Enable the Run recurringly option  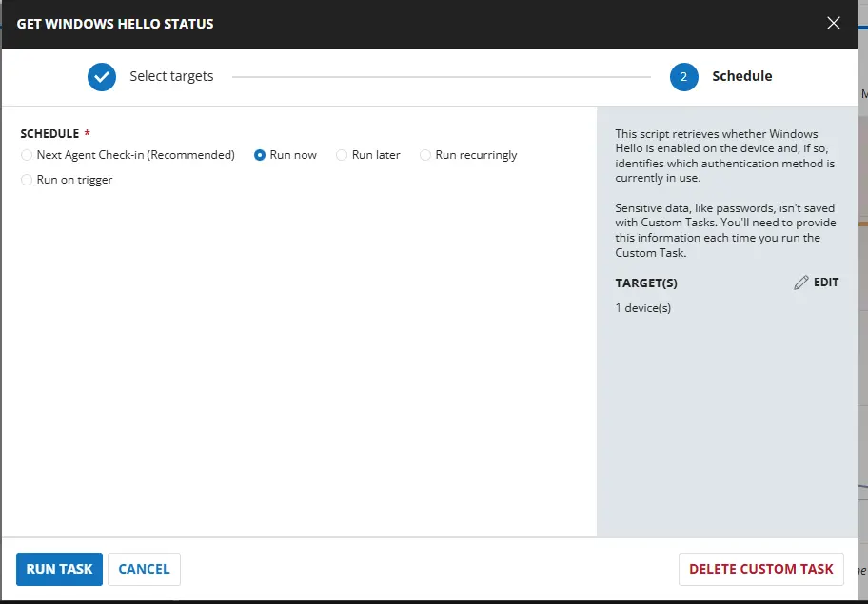pos(425,155)
